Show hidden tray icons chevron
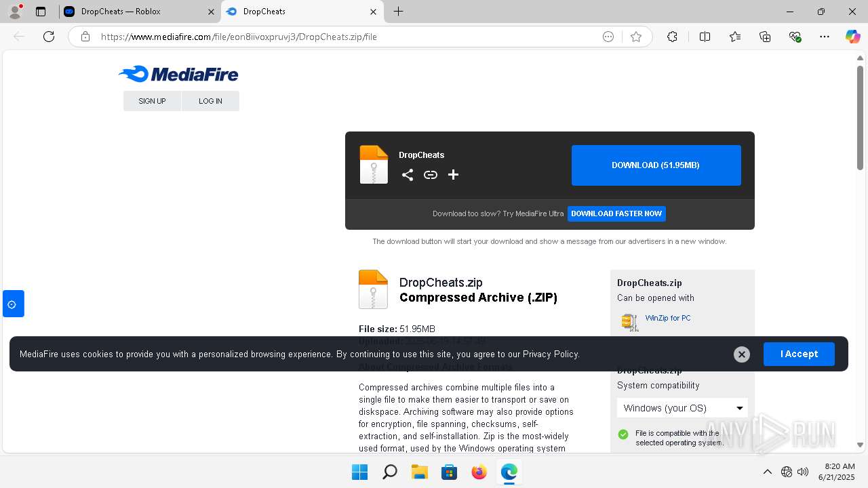 click(x=767, y=472)
